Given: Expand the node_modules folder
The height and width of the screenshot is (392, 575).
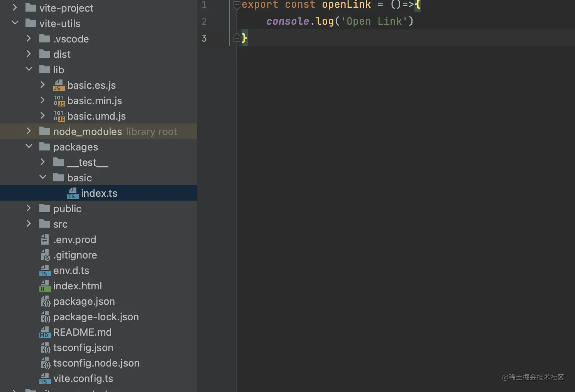Looking at the screenshot, I should pyautogui.click(x=29, y=131).
